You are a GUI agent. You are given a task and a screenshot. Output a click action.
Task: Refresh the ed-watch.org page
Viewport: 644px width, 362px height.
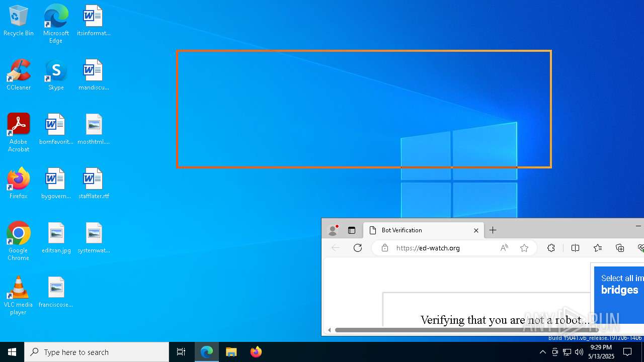358,248
